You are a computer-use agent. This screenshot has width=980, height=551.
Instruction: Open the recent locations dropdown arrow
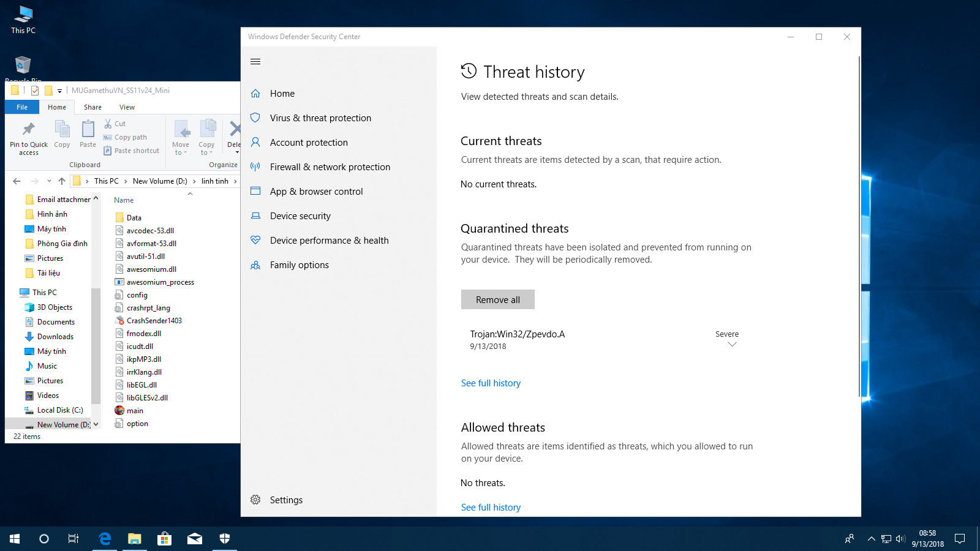[49, 181]
